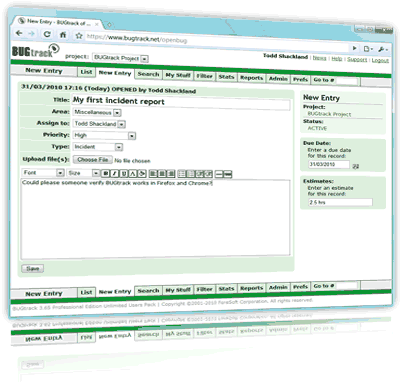The image size is (400, 392).
Task: Click the browser back arrow
Action: pos(19,33)
